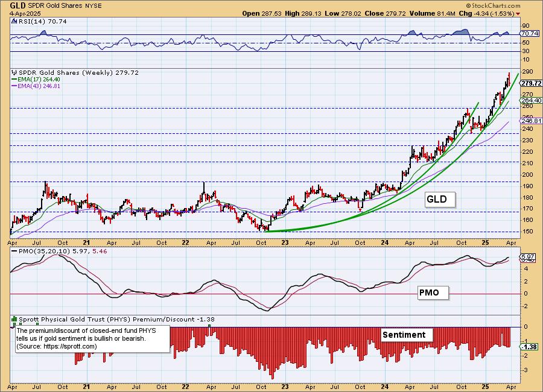Click the 24 year label under price chart
This screenshot has width=543, height=392.
[384, 243]
